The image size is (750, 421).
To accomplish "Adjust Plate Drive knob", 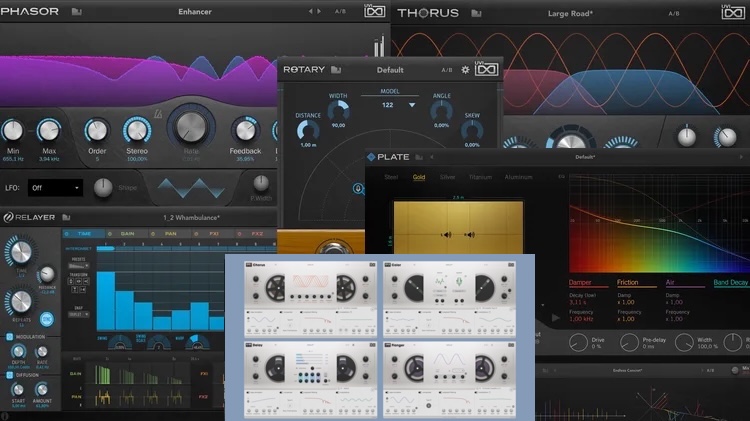I will tap(578, 342).
